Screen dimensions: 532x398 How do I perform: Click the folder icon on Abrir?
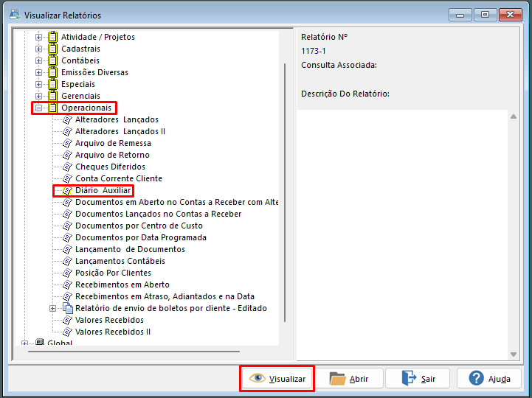pos(337,378)
